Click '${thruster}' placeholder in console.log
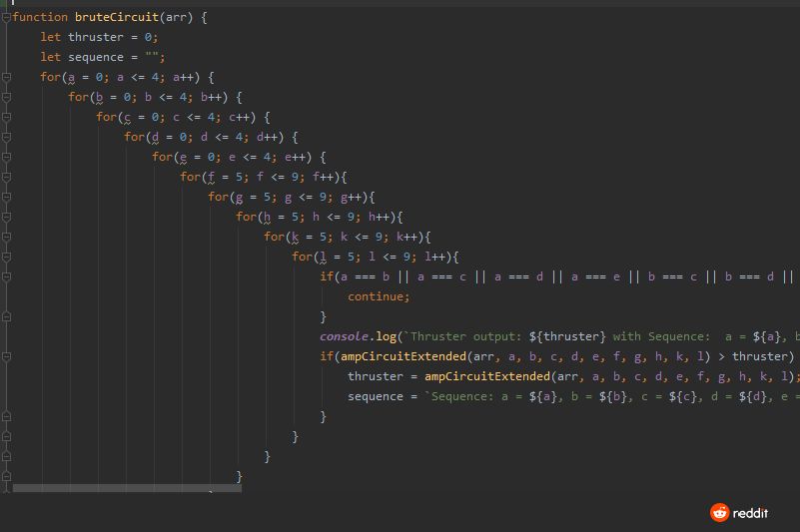This screenshot has height=532, width=800. [x=567, y=336]
